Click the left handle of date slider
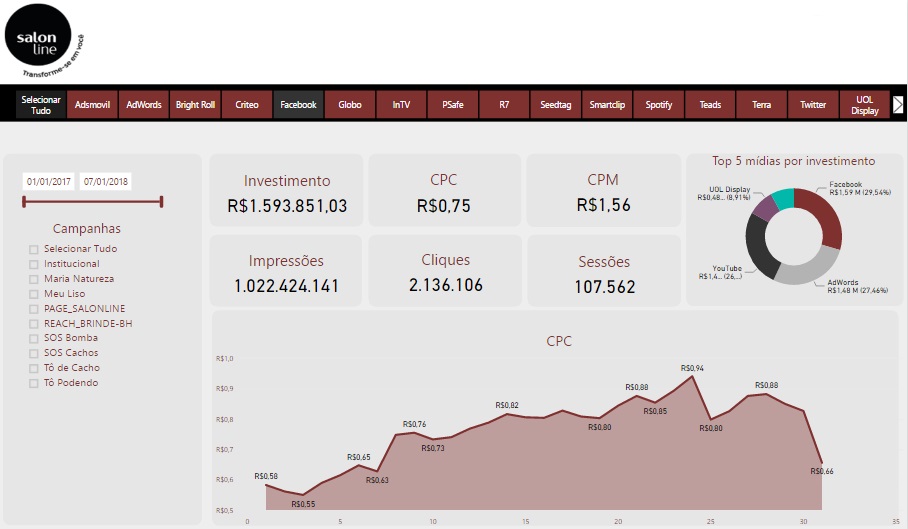Image resolution: width=908 pixels, height=529 pixels. coord(24,201)
